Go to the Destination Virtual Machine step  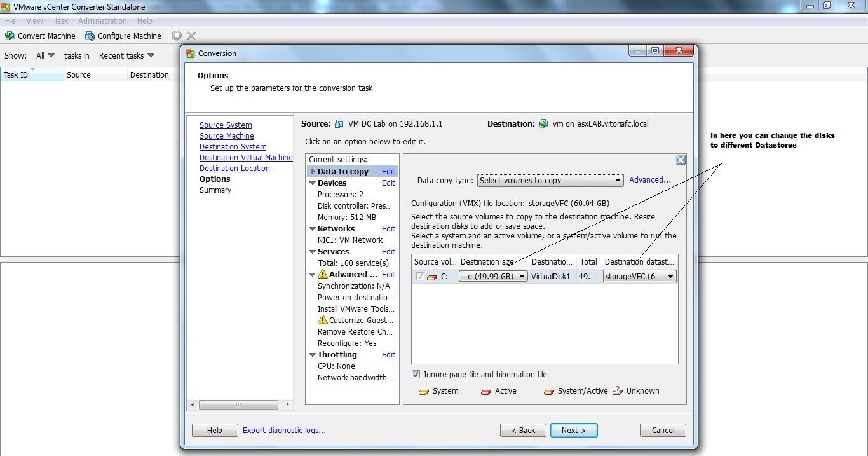pos(246,158)
